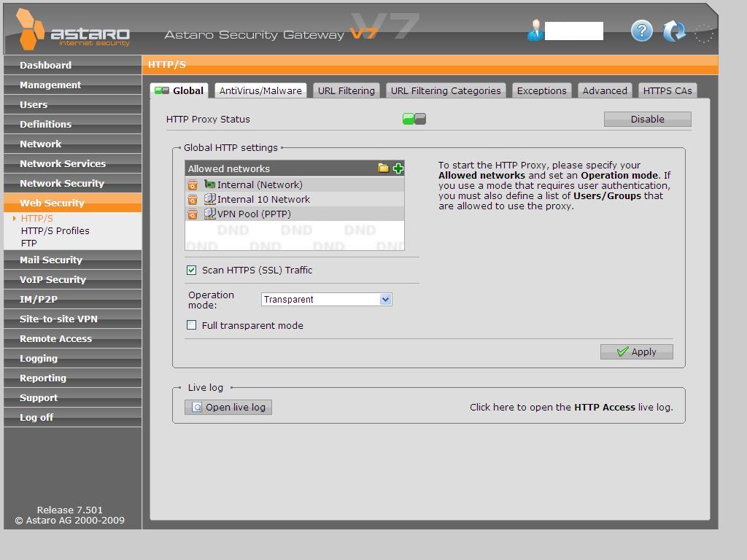This screenshot has width=747, height=560.
Task: Add a network with the green plus icon
Action: point(398,168)
